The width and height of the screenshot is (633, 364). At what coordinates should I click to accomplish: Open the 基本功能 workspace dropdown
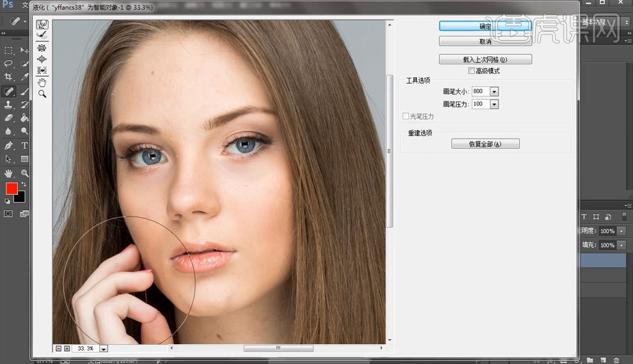tap(604, 22)
